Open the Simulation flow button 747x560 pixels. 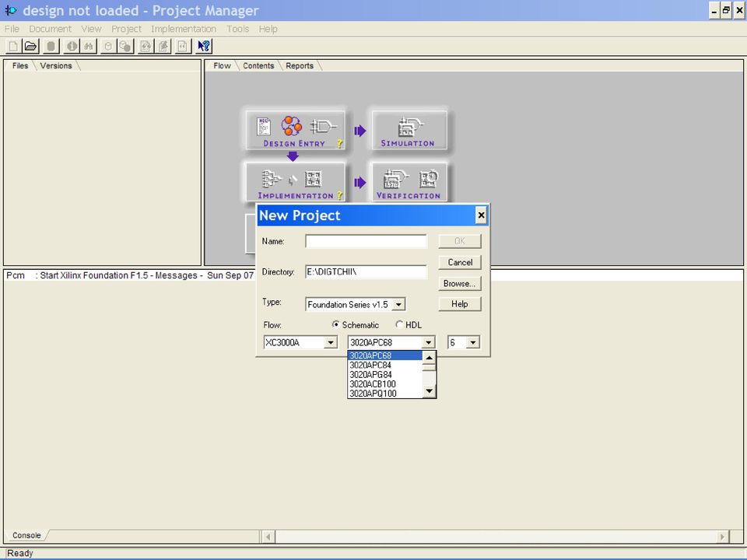pyautogui.click(x=409, y=131)
